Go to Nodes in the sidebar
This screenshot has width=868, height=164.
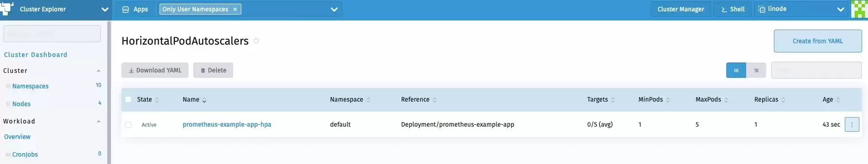[21, 104]
